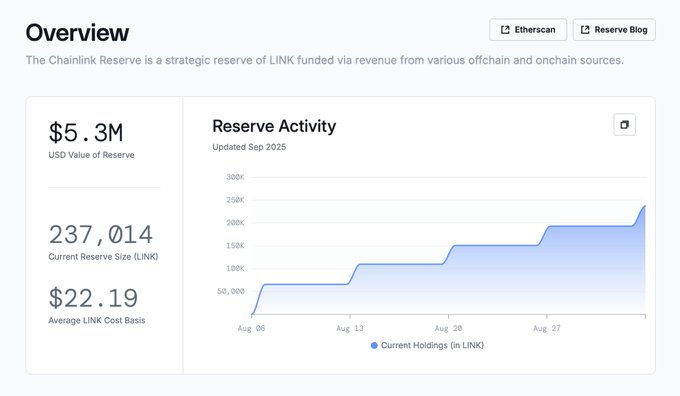The image size is (680, 396).
Task: Click the Current Holdings (in LINK) legend label
Action: tap(432, 345)
